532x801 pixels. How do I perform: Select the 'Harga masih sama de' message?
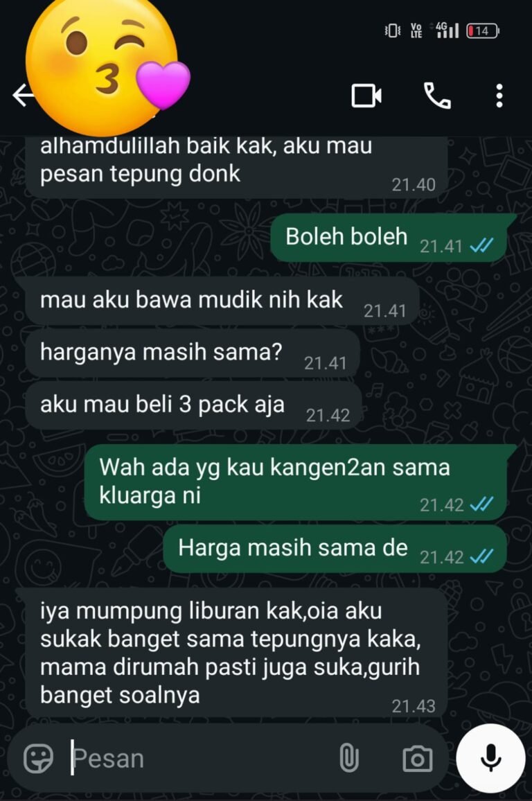coord(335,549)
